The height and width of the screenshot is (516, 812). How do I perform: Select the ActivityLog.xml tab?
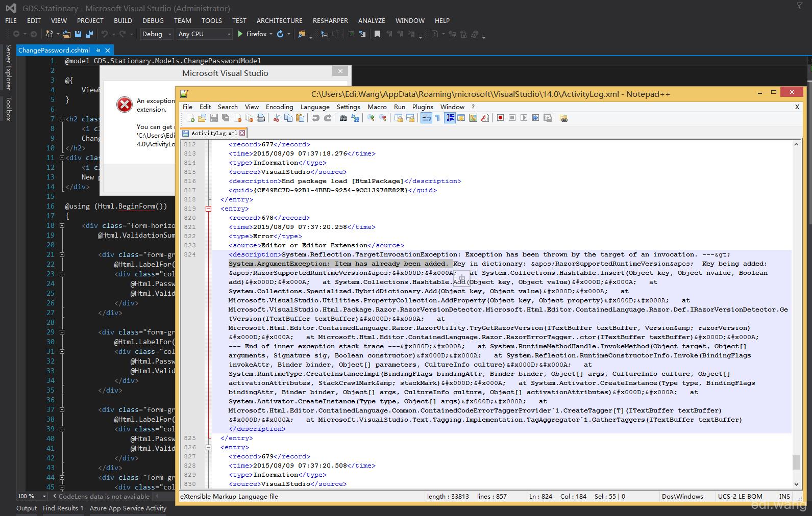(x=214, y=133)
